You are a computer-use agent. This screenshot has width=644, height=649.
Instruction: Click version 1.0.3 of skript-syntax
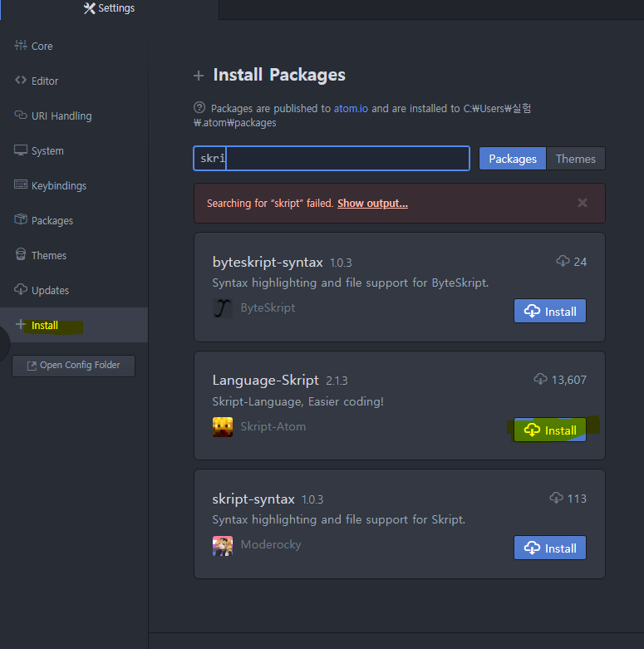[x=312, y=499]
